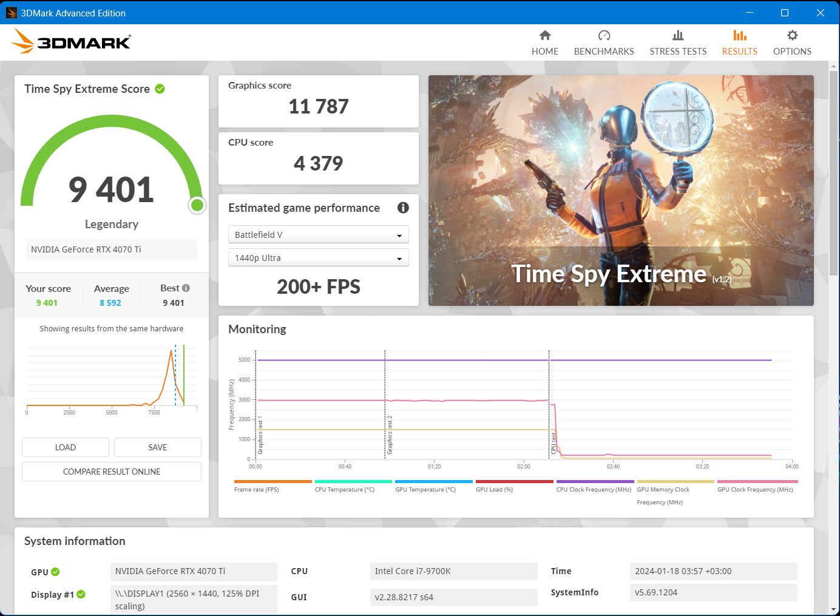Go to the STRESS TESTS tab
This screenshot has width=840, height=616.
point(678,42)
